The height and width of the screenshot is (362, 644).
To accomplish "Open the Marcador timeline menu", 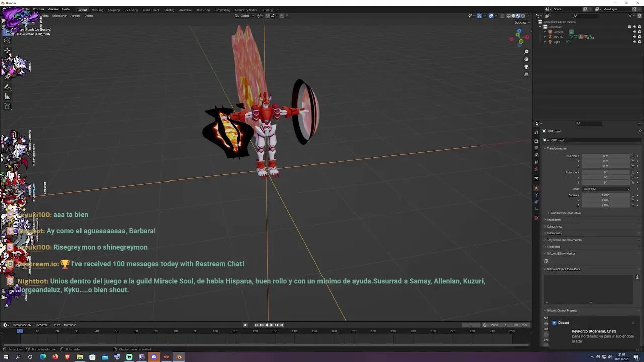I will [70, 325].
